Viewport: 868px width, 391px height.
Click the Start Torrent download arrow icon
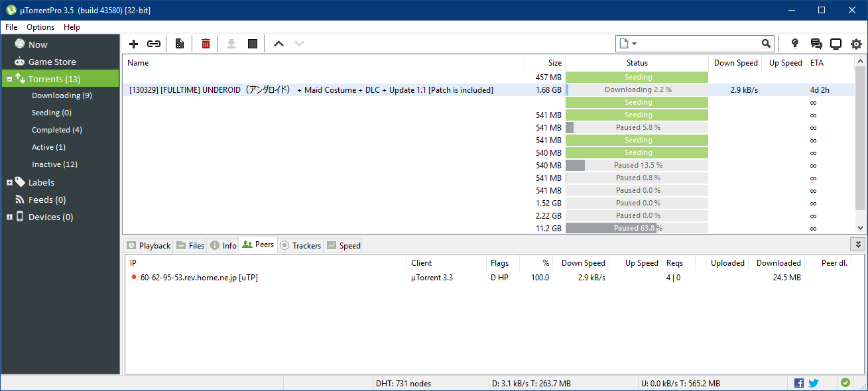coord(231,44)
